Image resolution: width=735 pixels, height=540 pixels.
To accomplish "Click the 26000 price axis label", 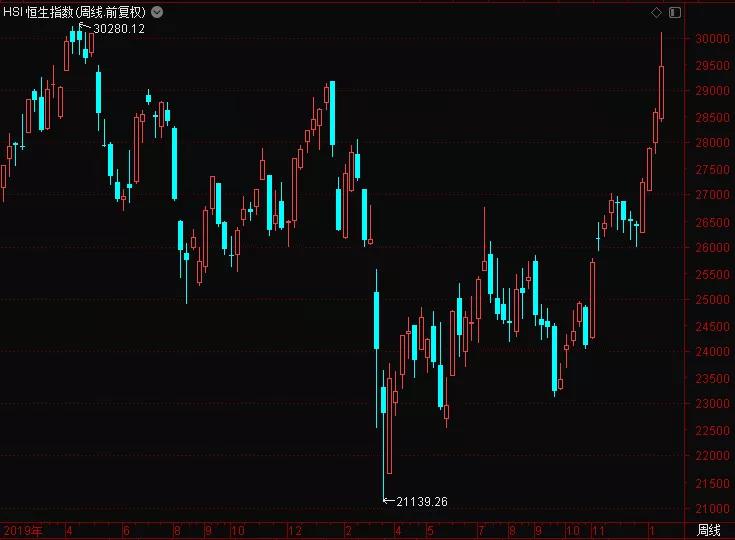I will (x=712, y=248).
